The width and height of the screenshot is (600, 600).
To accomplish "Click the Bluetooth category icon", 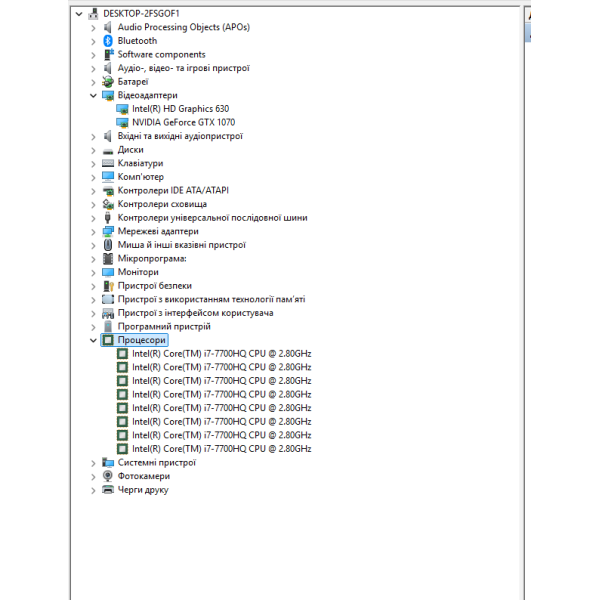I will coord(108,41).
